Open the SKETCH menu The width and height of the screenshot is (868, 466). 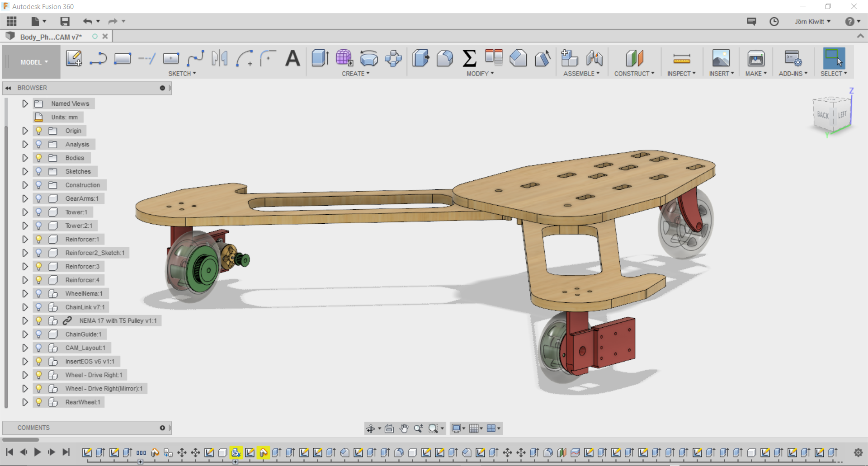tap(182, 74)
